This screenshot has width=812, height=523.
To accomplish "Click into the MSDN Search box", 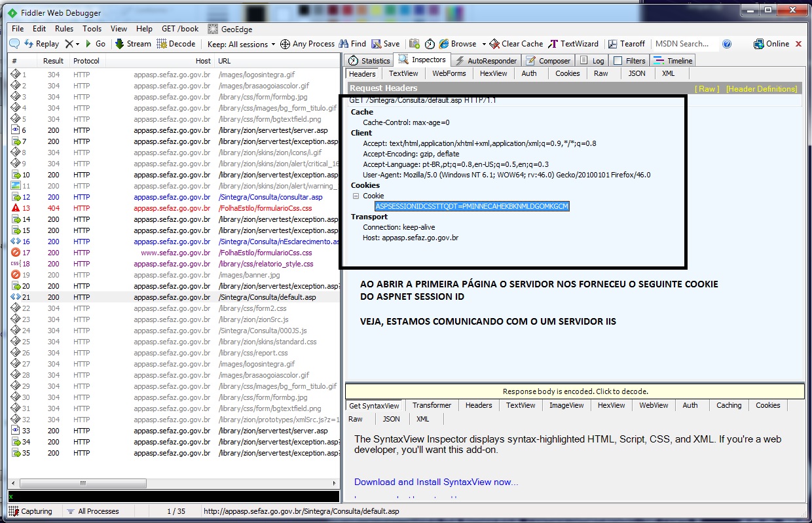I will 685,44.
